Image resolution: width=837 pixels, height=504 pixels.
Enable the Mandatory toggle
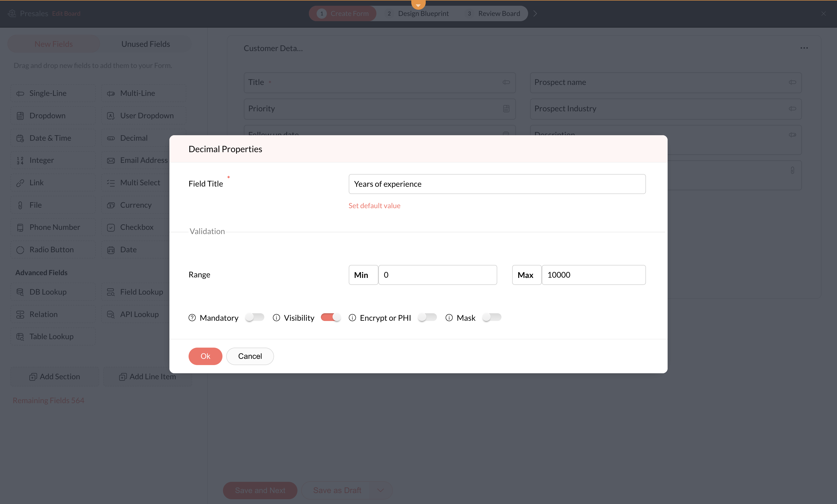coord(254,317)
